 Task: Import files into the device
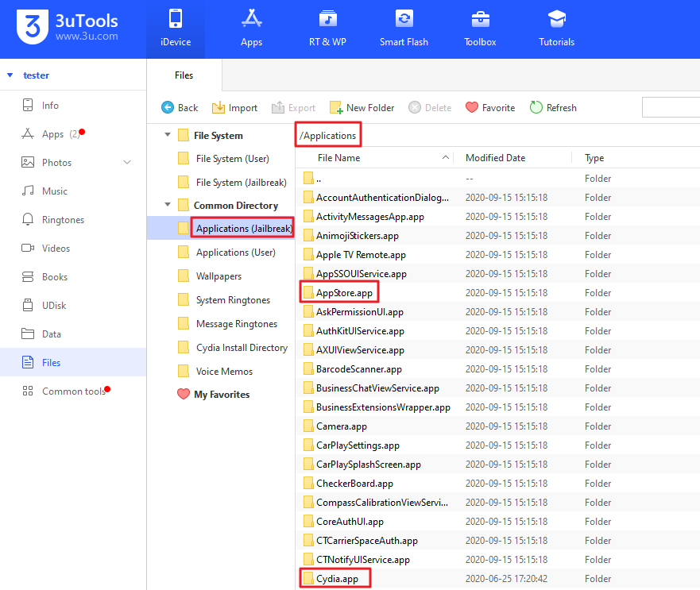[x=235, y=107]
